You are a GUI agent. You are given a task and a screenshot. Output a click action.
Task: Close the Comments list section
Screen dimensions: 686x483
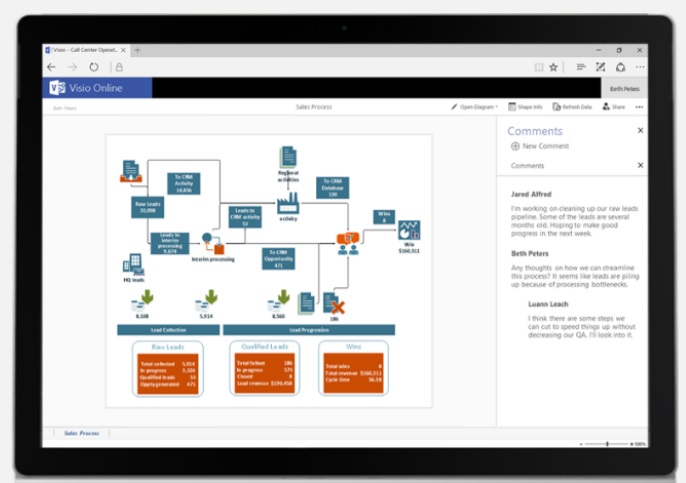640,165
